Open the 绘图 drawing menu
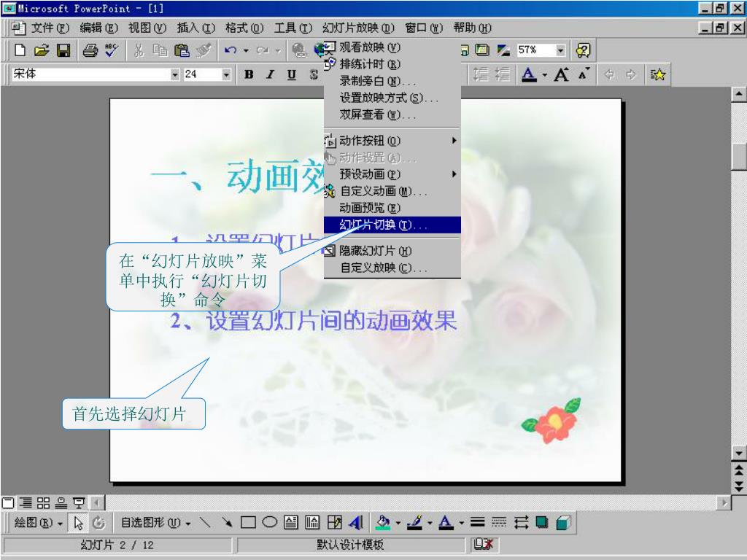This screenshot has height=560, width=747. point(39,523)
